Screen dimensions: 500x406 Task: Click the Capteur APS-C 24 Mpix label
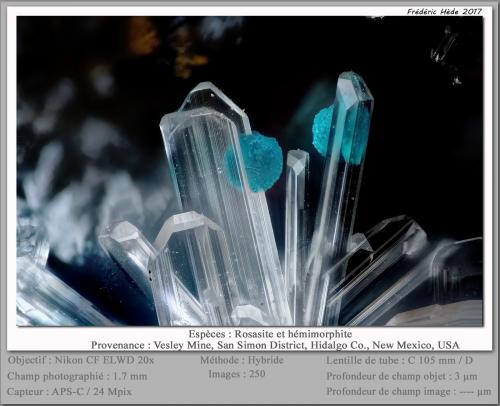click(x=69, y=391)
